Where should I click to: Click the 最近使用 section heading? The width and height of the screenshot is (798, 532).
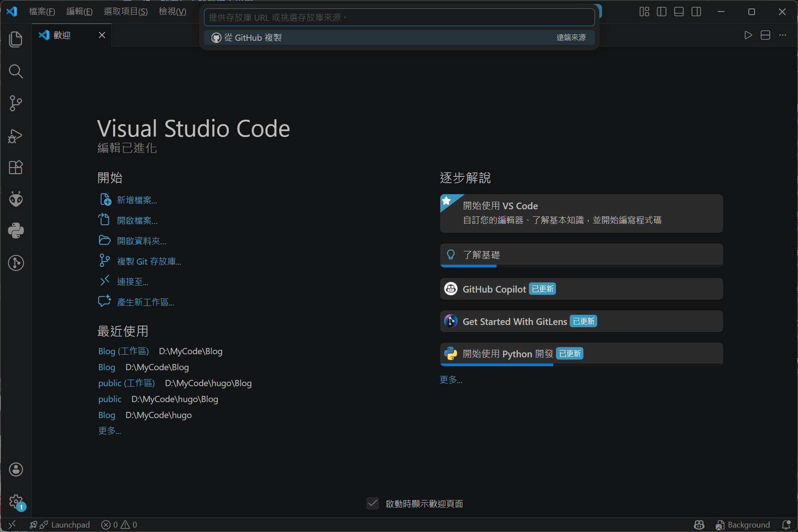pyautogui.click(x=123, y=331)
